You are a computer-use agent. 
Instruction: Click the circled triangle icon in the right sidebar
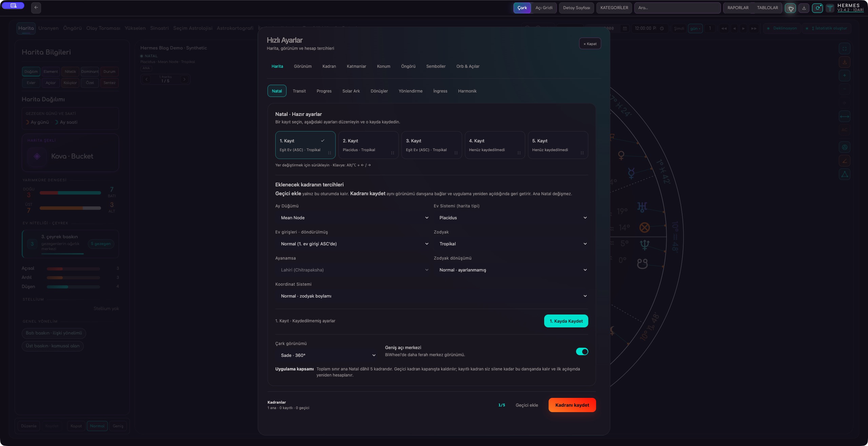tap(844, 147)
